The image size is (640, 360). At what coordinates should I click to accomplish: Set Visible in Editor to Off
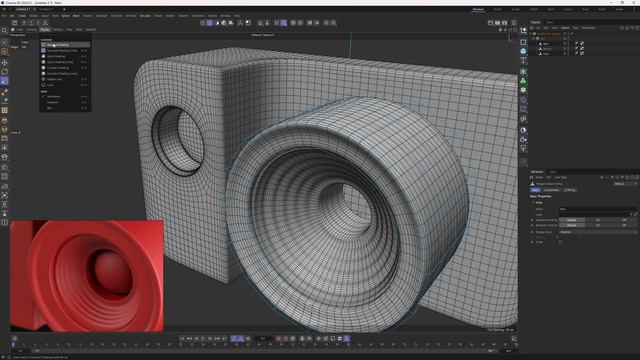pos(624,220)
